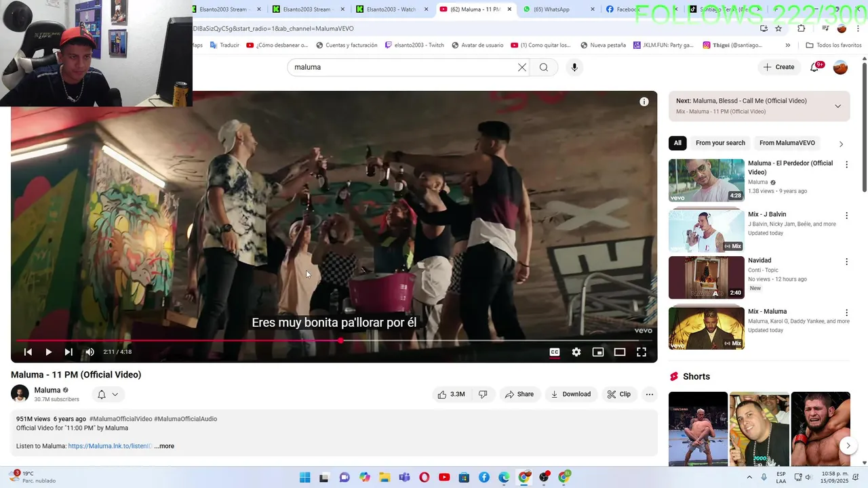Expand the hidden bookmarks overflow chevron
Viewport: 868px width, 488px height.
pyautogui.click(x=787, y=45)
